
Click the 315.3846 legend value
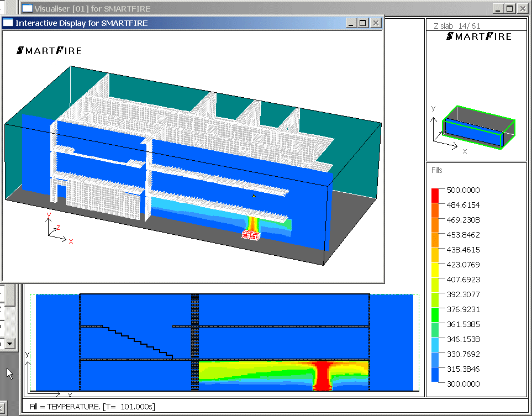click(x=463, y=369)
